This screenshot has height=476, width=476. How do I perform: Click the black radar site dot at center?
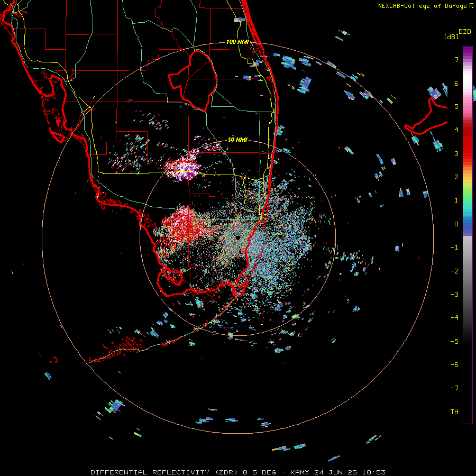coord(237,237)
